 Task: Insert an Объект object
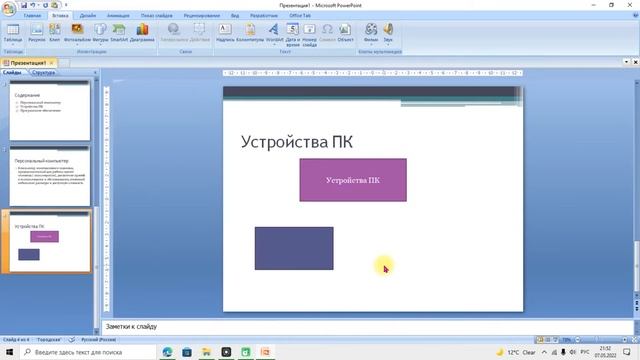point(345,33)
